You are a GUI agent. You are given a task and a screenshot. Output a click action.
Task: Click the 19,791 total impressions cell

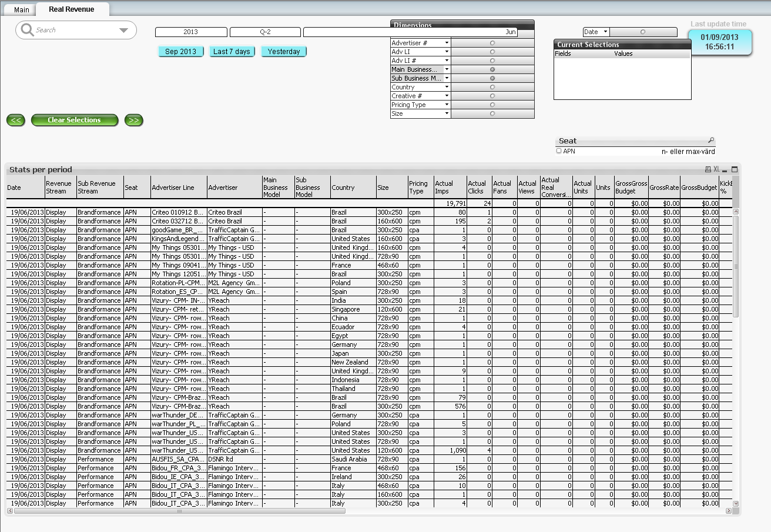[451, 203]
